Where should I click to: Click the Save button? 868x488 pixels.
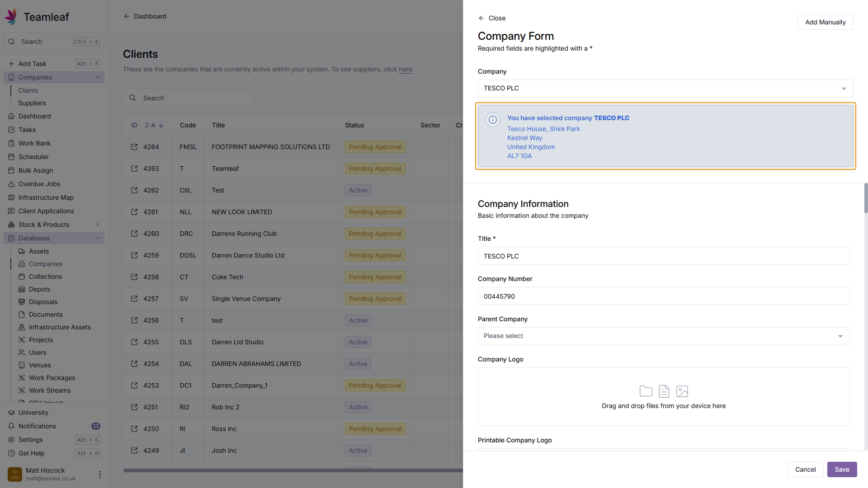[842, 469]
